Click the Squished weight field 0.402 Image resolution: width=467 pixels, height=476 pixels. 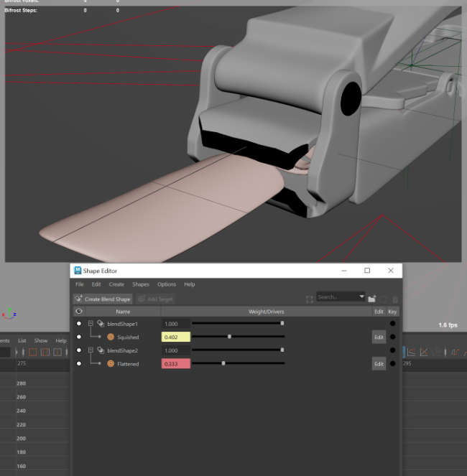(175, 337)
